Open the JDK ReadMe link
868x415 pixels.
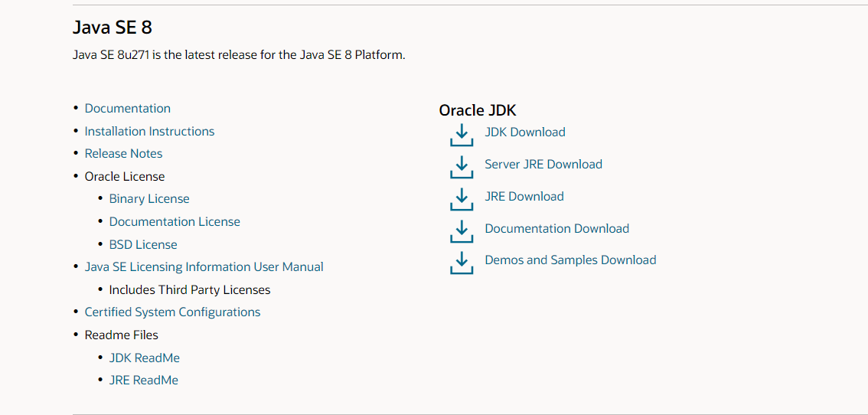(x=144, y=358)
